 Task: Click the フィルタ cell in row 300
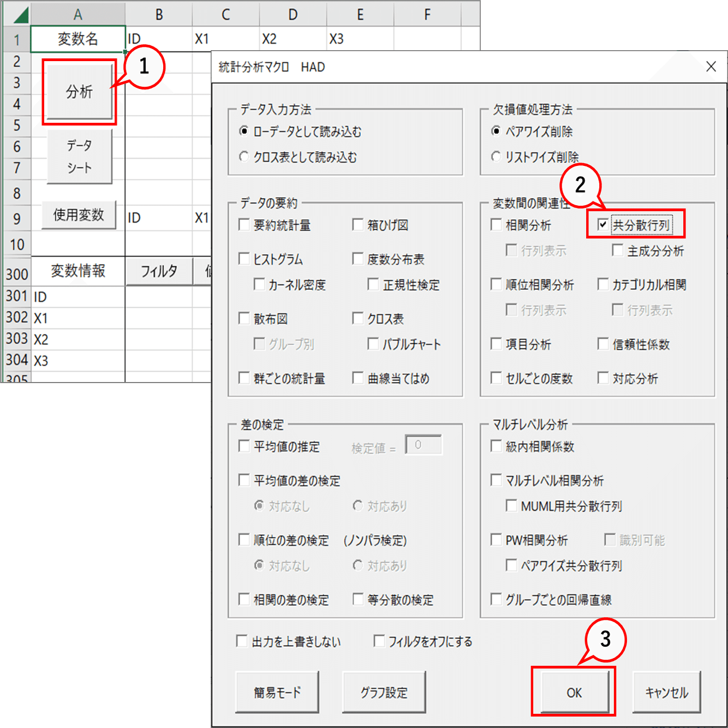tap(159, 271)
